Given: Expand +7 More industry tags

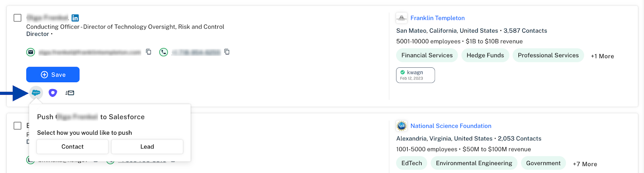Looking at the screenshot, I should (x=585, y=164).
